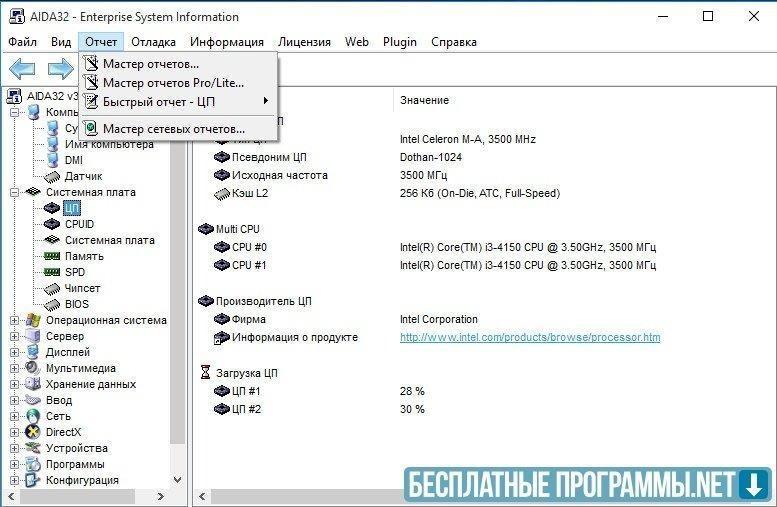The height and width of the screenshot is (507, 777).
Task: Click the Датчик sensor chip icon
Action: pyautogui.click(x=52, y=176)
